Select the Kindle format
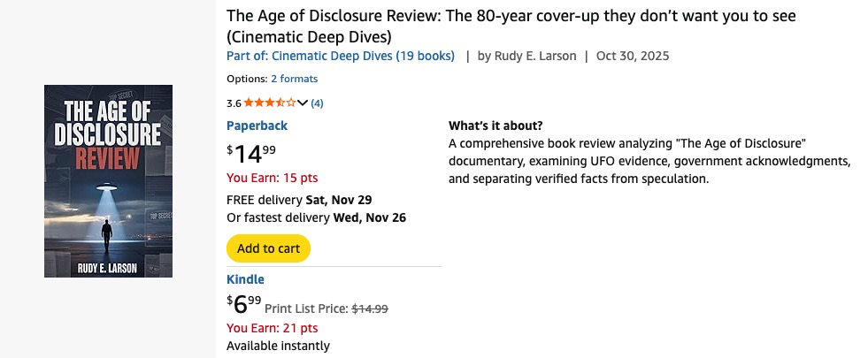The height and width of the screenshot is (358, 868). point(245,279)
